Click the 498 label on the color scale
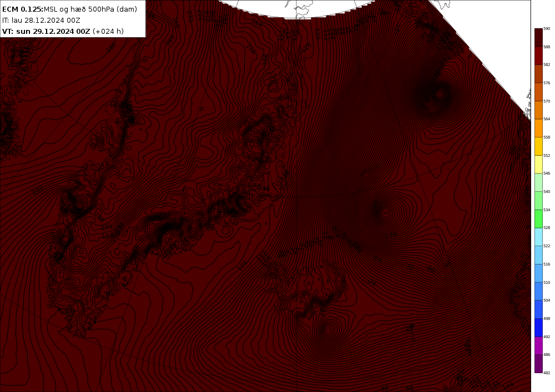The height and width of the screenshot is (392, 555). [x=547, y=318]
